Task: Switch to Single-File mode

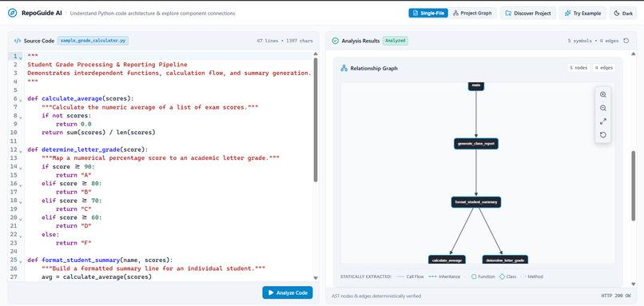Action: pos(428,13)
